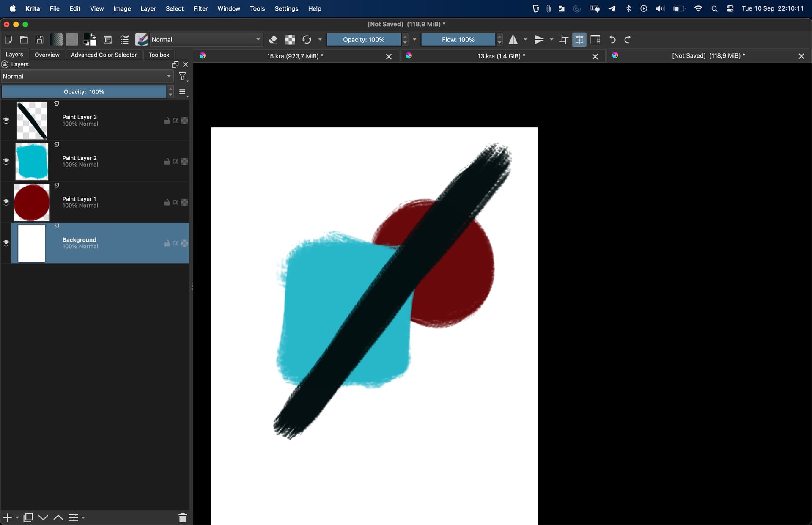Click the preserve alpha checkerboard icon
This screenshot has height=525, width=812.
tap(290, 40)
